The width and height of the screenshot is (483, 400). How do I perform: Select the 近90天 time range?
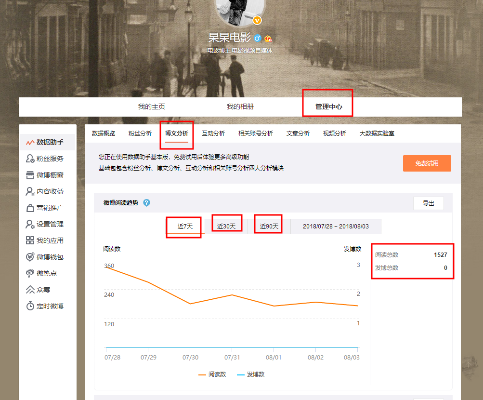(x=269, y=226)
